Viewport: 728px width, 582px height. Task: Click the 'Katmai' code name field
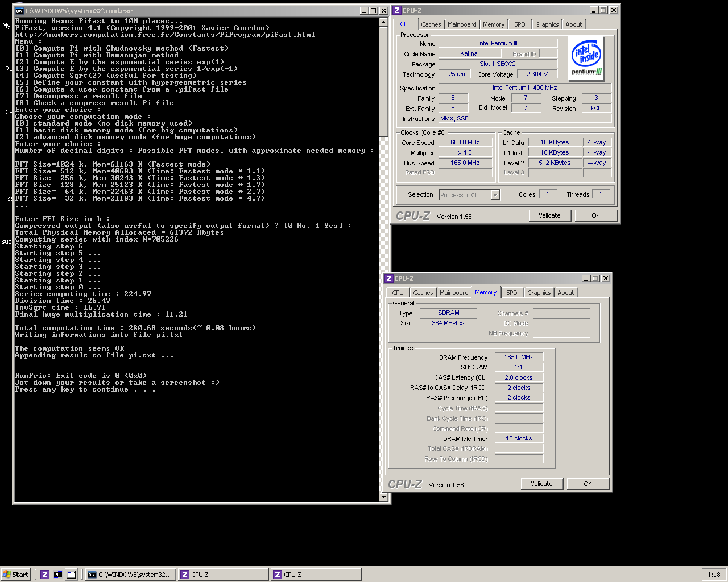tap(469, 53)
